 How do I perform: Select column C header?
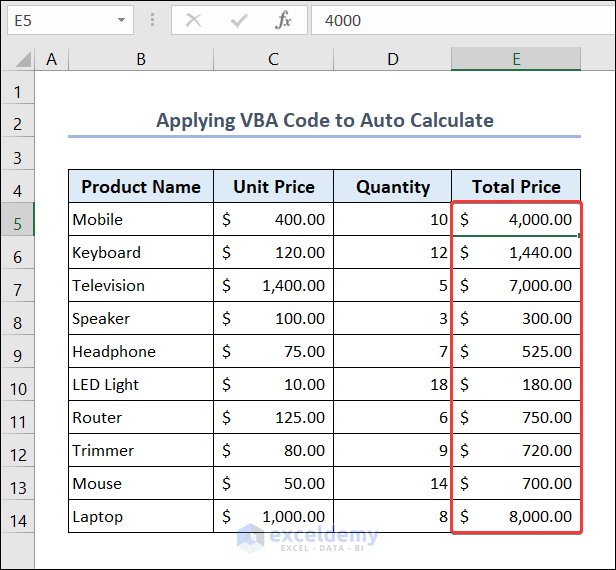point(273,60)
